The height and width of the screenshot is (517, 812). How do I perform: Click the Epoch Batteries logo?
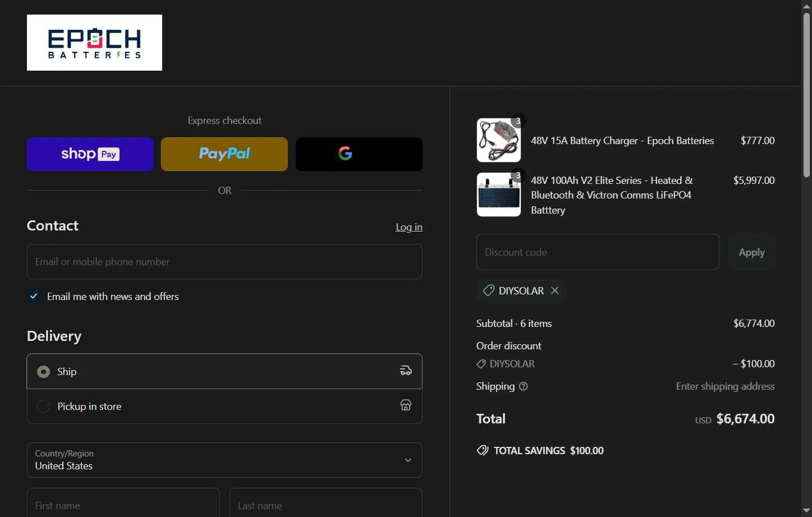[x=94, y=43]
